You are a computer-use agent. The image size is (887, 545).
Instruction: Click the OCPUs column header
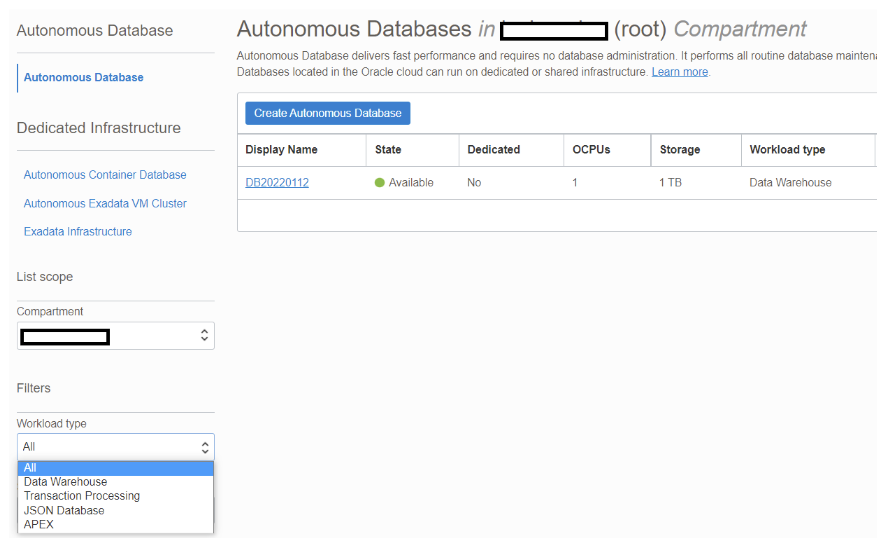point(591,150)
